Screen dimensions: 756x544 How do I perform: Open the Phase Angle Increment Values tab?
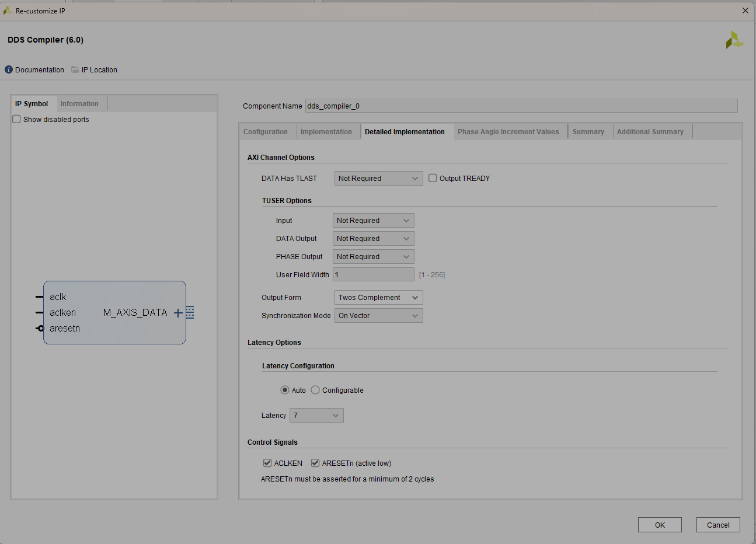508,132
